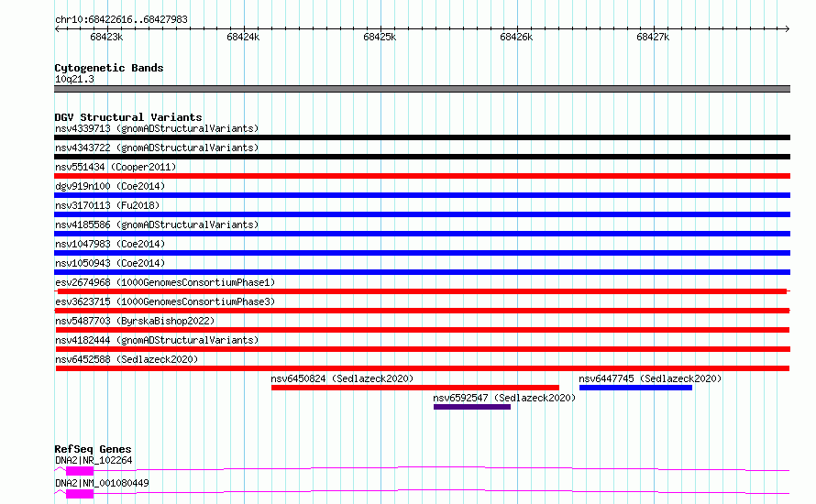
Task: Click the nsv6452588 (Sedlazeck2020) label
Action: tap(127, 359)
